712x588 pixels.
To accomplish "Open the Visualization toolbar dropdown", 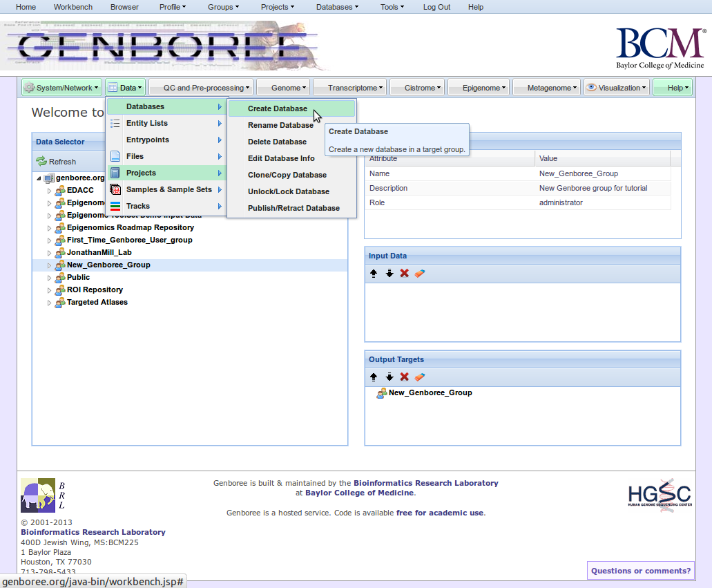I will pyautogui.click(x=616, y=88).
